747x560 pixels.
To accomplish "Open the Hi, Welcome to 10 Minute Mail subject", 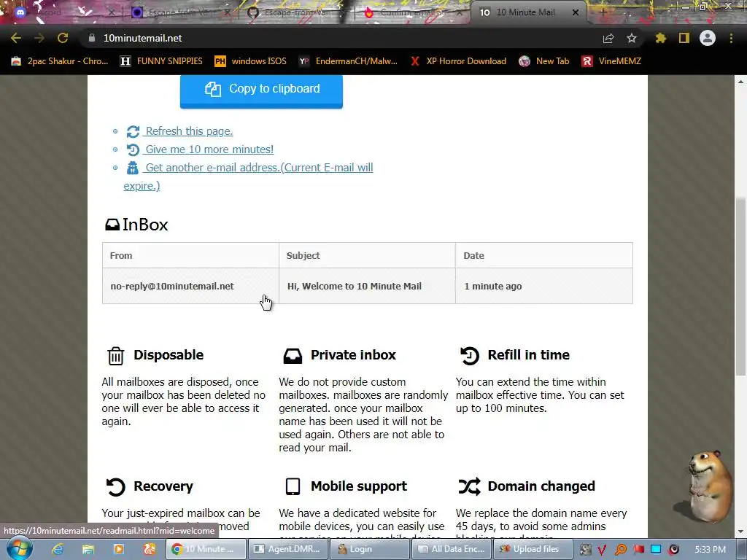I will [x=368, y=286].
